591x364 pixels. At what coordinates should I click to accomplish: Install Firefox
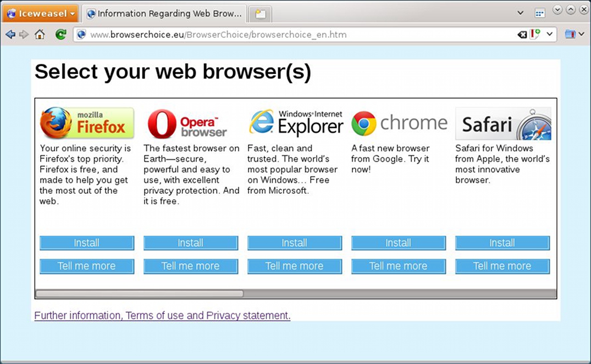(87, 243)
